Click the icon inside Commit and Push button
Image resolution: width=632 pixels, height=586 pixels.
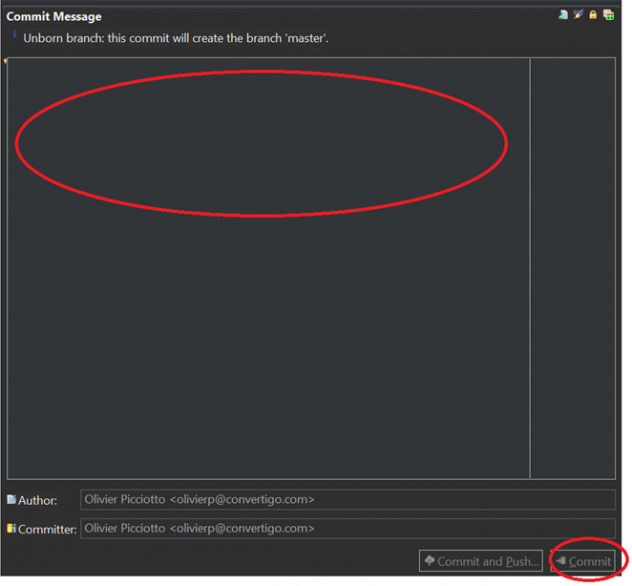[x=429, y=561]
